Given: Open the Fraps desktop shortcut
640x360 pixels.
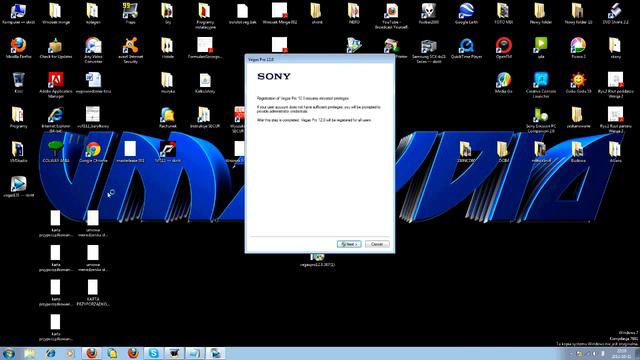Looking at the screenshot, I should 131,13.
